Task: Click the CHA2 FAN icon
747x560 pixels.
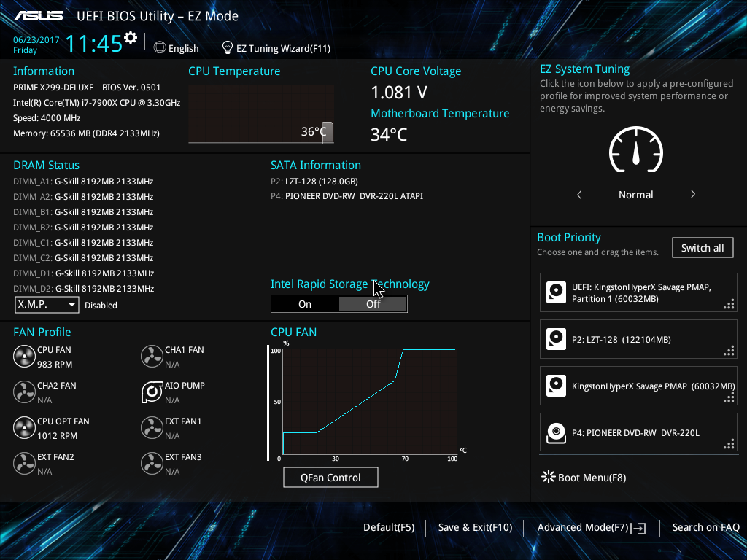Action: click(24, 392)
